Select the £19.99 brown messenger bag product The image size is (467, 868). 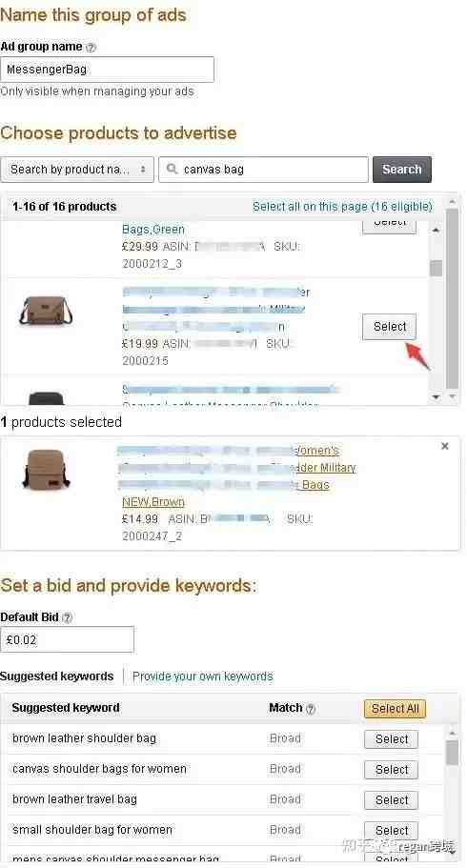[x=390, y=327]
